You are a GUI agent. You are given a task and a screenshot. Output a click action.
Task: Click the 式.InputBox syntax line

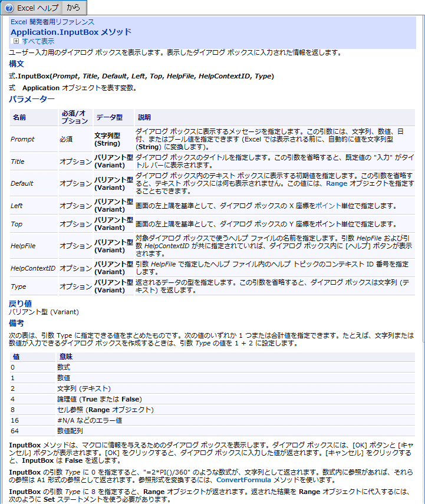[141, 76]
